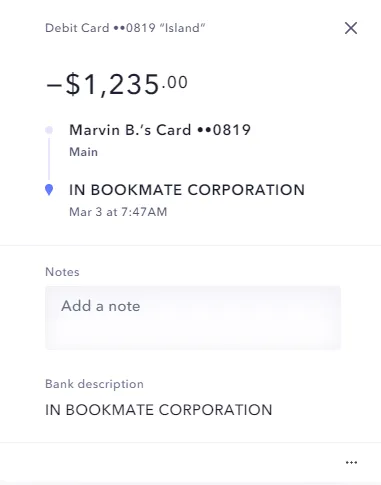The width and height of the screenshot is (381, 485).
Task: Close the transaction details panel
Action: click(x=351, y=28)
